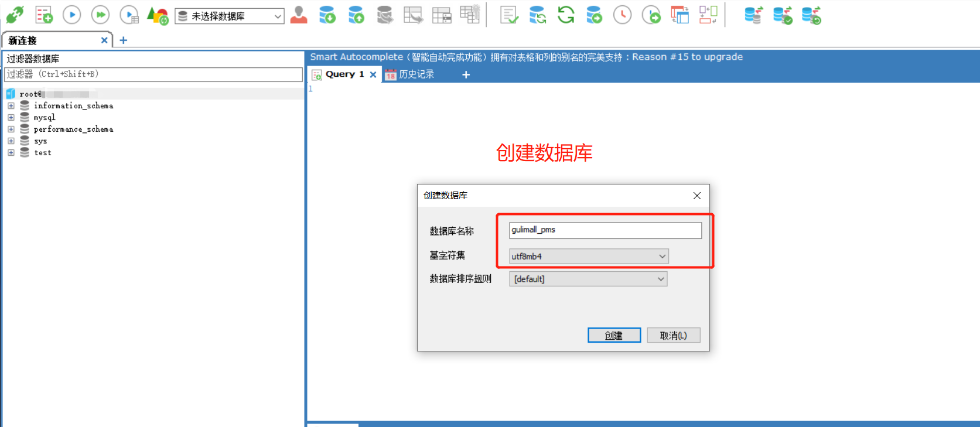Click the red clock scheduler icon
The image size is (980, 427).
(x=623, y=15)
